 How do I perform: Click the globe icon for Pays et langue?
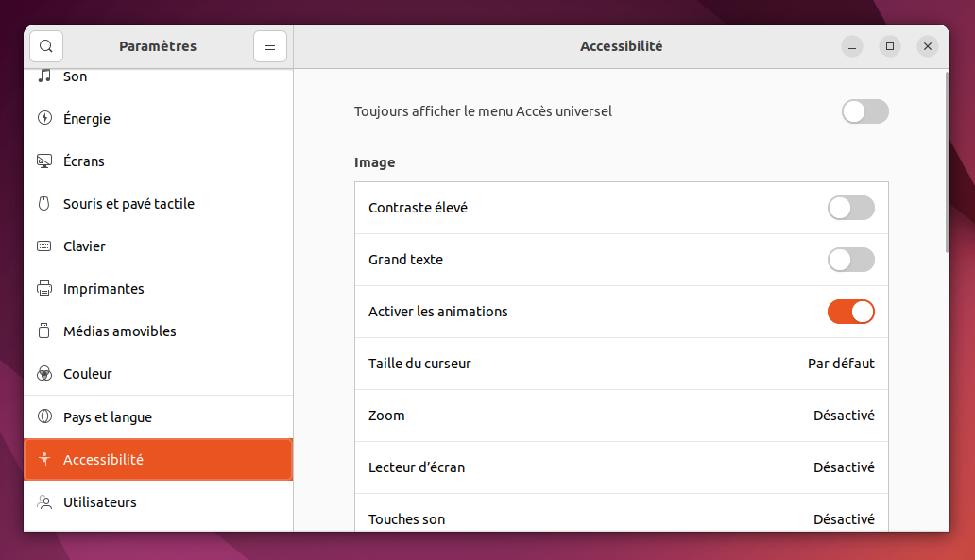[x=44, y=416]
